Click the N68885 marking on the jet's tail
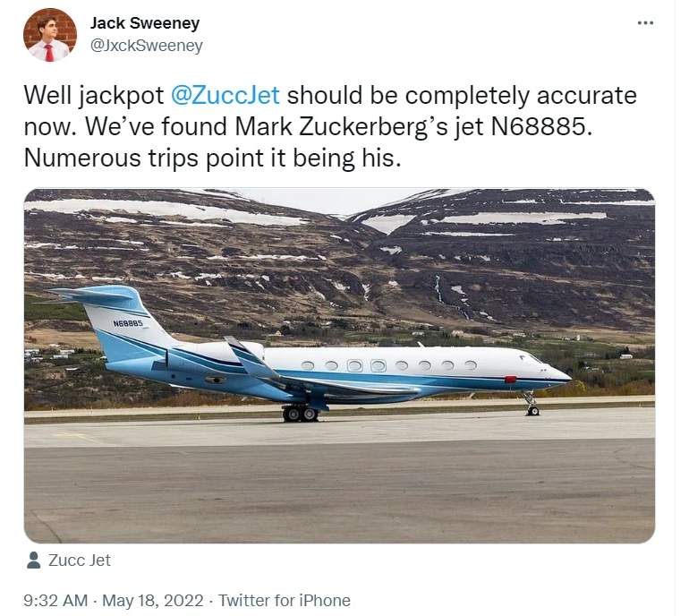The height and width of the screenshot is (616, 689). [128, 323]
